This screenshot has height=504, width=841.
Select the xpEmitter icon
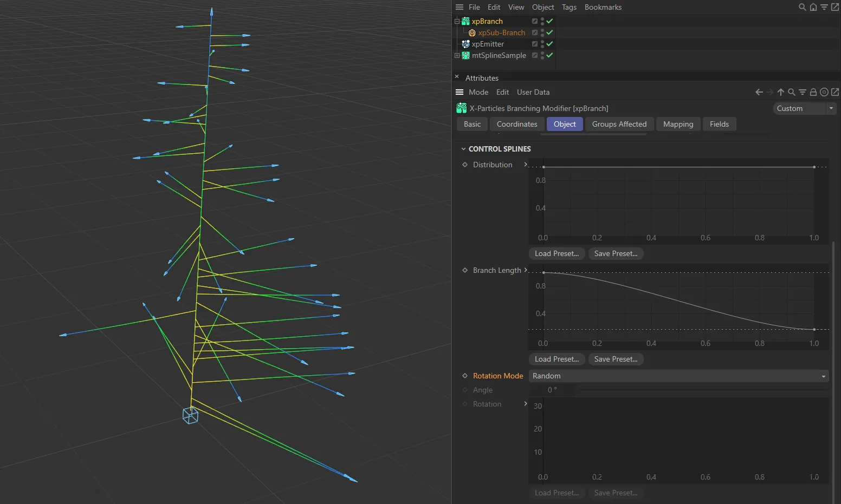pos(465,44)
